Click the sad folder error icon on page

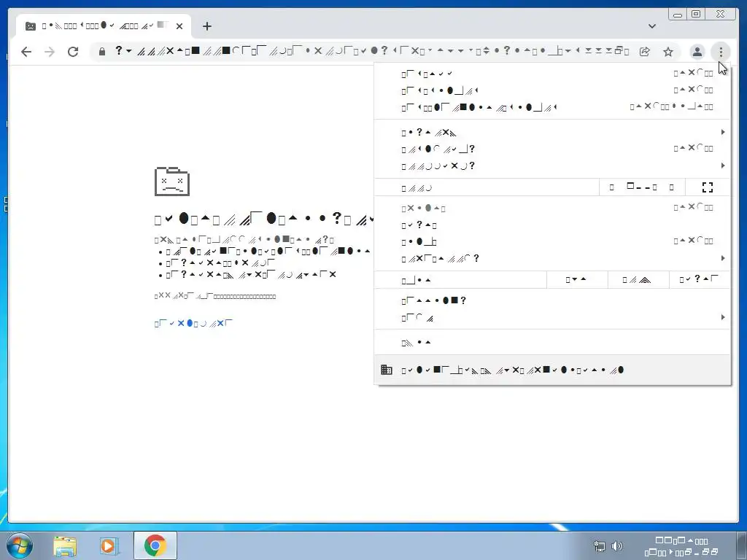pyautogui.click(x=172, y=181)
